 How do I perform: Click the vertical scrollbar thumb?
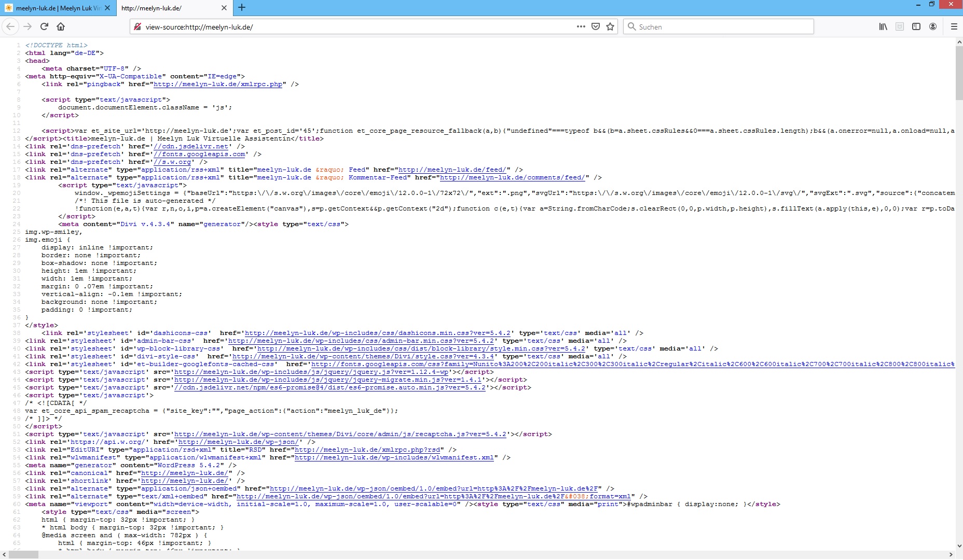tap(959, 74)
